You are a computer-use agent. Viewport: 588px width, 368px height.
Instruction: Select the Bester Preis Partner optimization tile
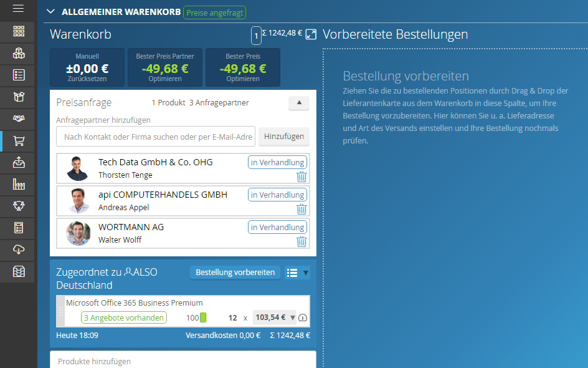tap(165, 67)
